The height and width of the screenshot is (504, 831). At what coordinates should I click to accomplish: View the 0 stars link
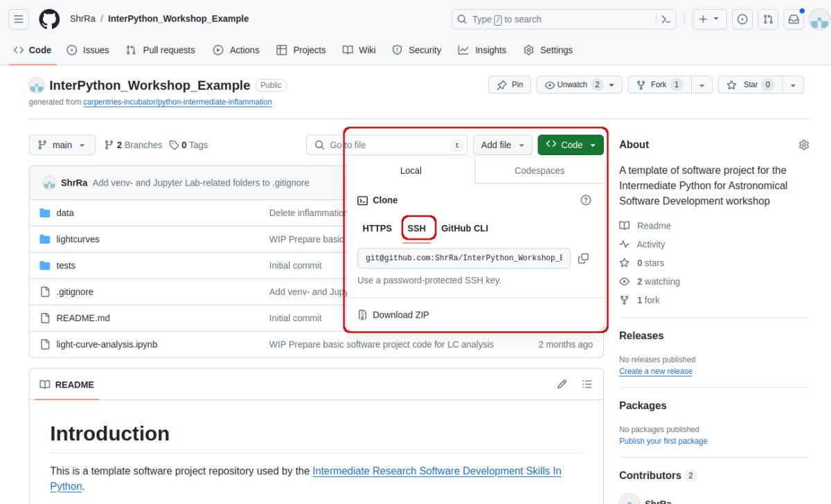point(642,263)
